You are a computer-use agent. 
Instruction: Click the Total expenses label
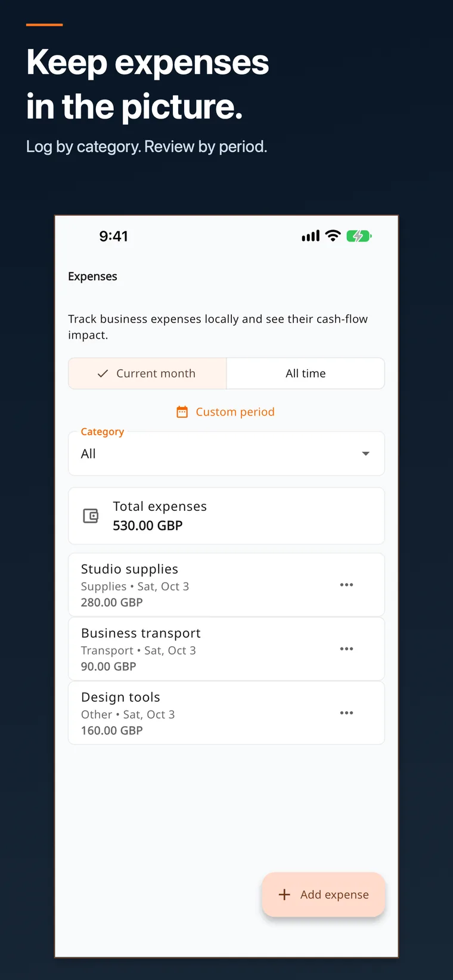(160, 507)
